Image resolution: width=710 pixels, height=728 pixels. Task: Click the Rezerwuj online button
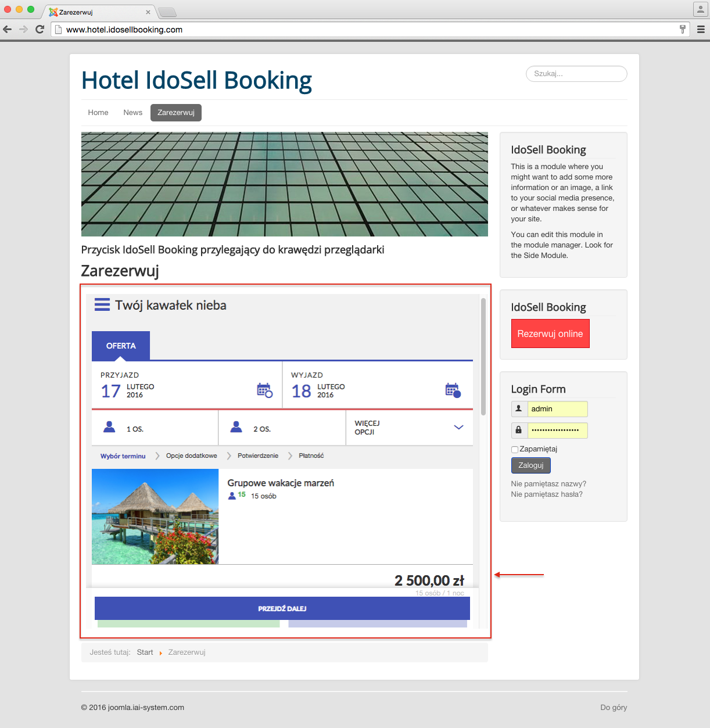pyautogui.click(x=550, y=333)
